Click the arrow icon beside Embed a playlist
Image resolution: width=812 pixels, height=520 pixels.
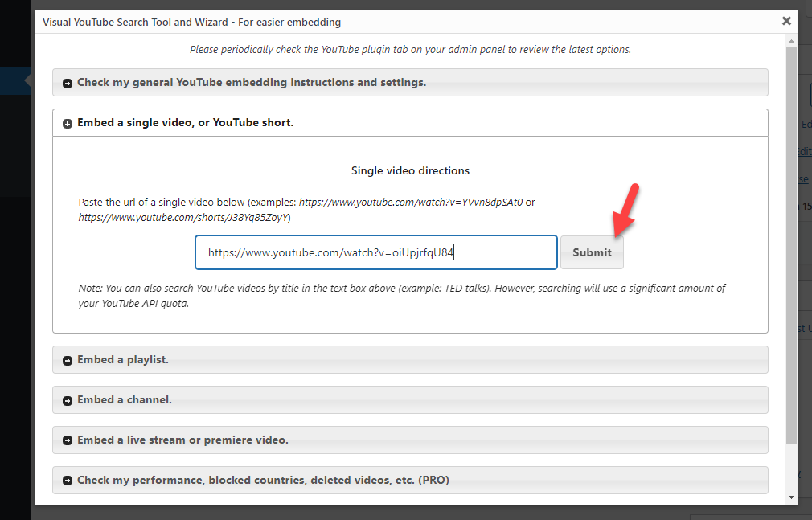(x=68, y=361)
